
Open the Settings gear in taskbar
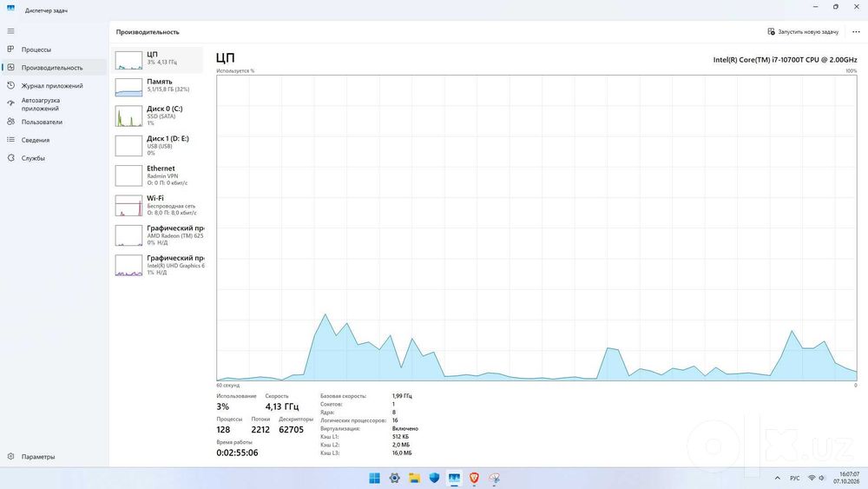click(x=395, y=478)
